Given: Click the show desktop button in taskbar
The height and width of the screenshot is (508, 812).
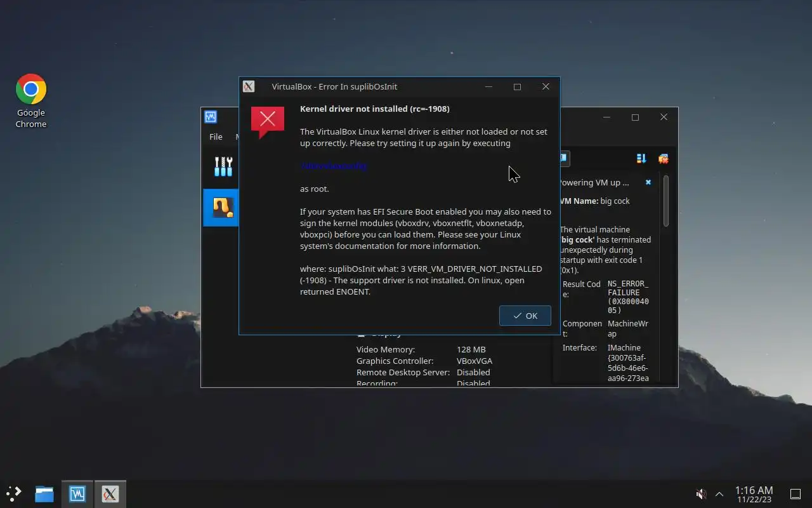Looking at the screenshot, I should point(795,493).
